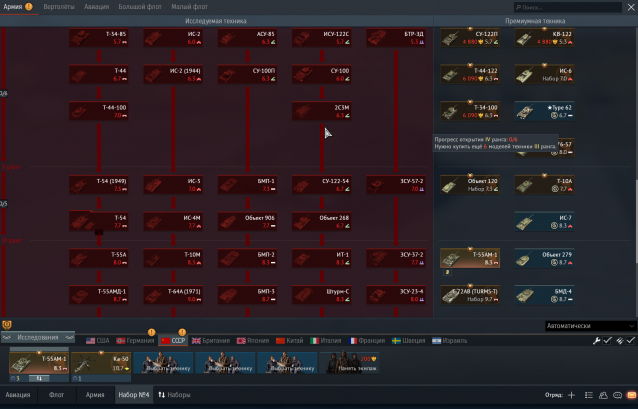
Task: Click the Т-10М tank card
Action: [173, 258]
